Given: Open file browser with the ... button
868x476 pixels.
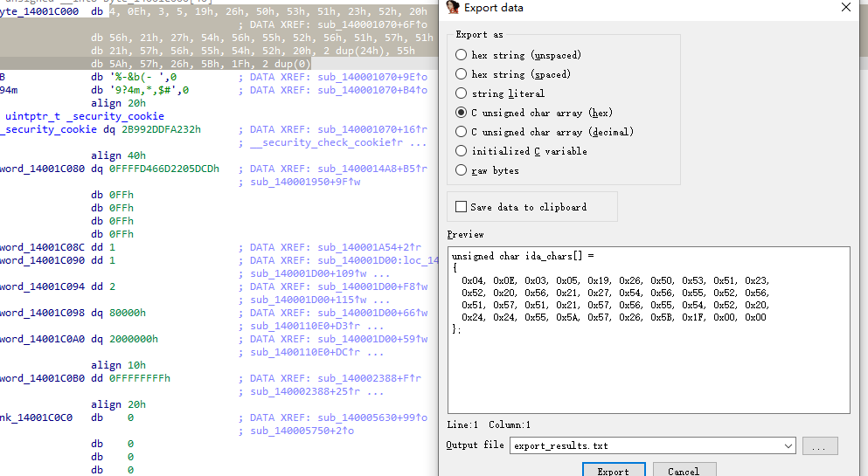Looking at the screenshot, I should (819, 445).
